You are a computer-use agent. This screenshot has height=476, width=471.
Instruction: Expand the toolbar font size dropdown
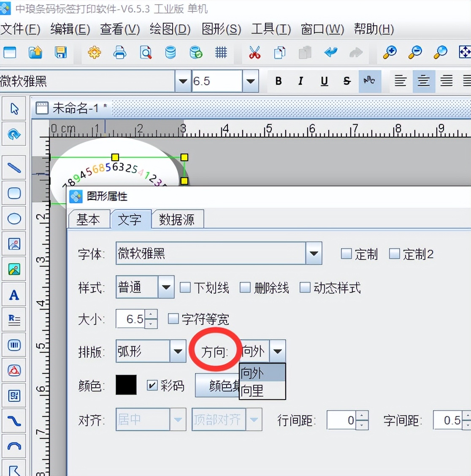[x=251, y=81]
